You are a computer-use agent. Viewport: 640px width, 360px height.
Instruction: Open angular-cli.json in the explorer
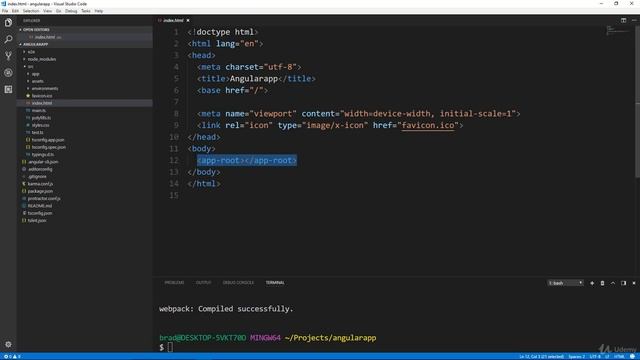coord(43,162)
